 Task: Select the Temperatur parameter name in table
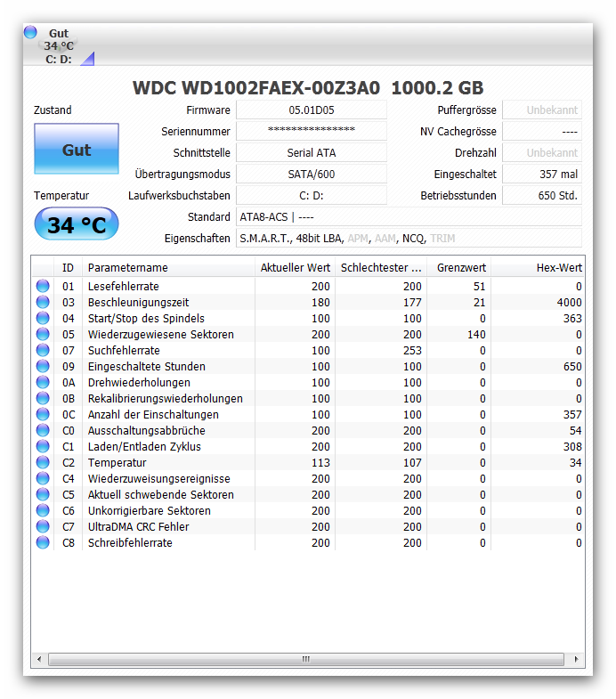[x=118, y=463]
